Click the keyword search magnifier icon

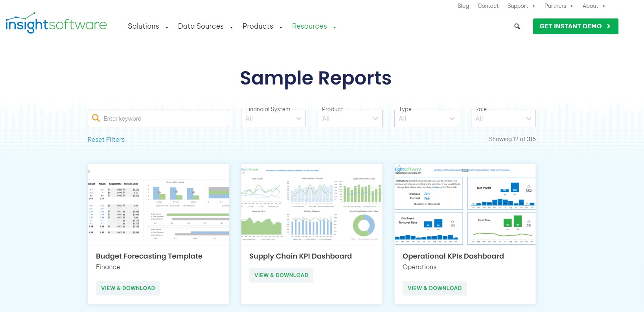pyautogui.click(x=96, y=118)
